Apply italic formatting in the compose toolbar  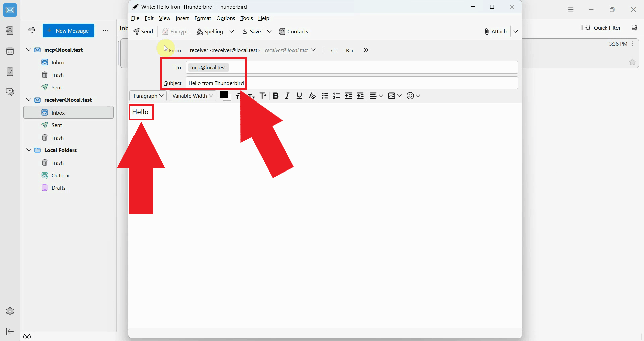pyautogui.click(x=287, y=96)
